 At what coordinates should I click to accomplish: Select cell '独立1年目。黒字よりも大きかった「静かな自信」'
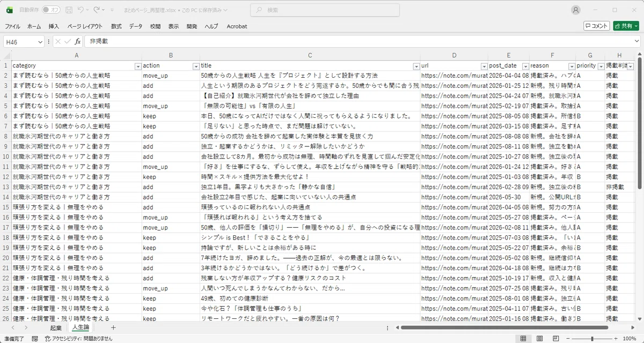(310, 187)
